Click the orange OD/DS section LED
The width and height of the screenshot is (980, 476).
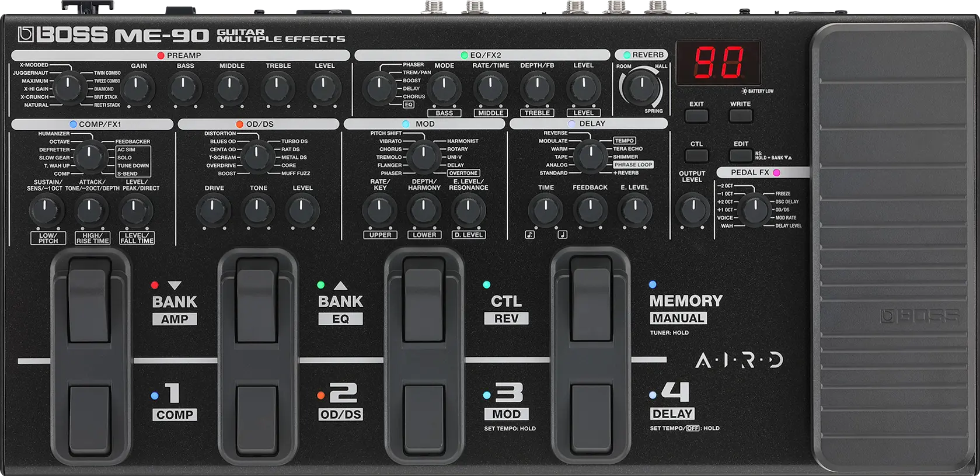240,124
